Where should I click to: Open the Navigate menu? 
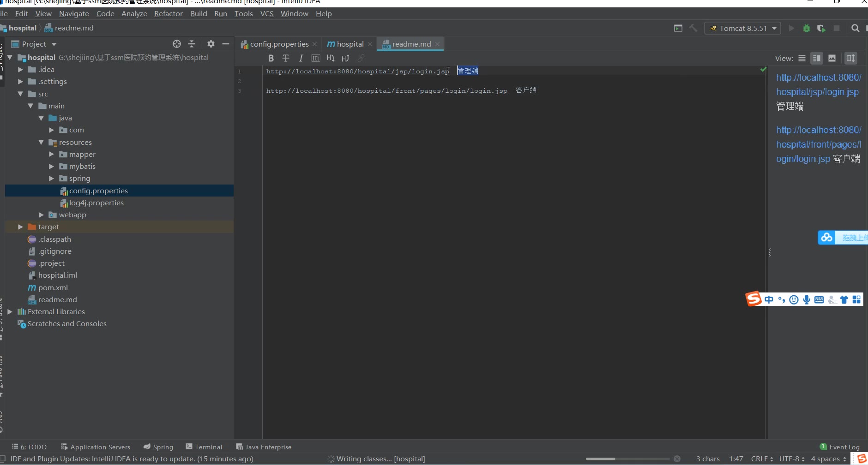[x=74, y=14]
